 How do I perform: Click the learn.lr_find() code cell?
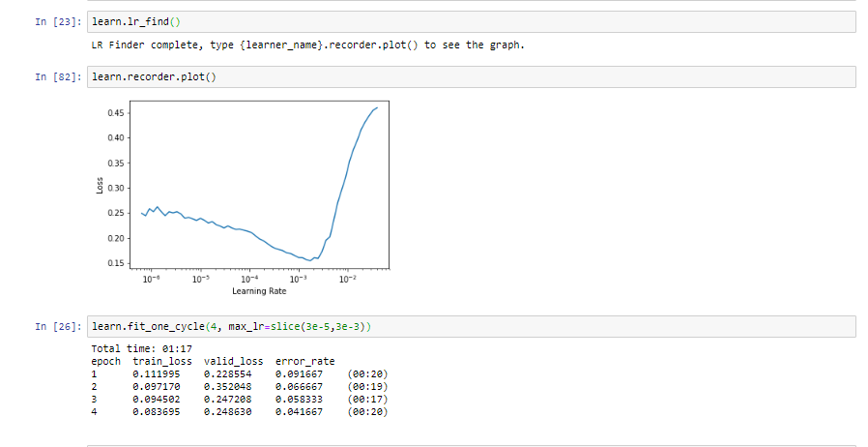click(x=471, y=21)
